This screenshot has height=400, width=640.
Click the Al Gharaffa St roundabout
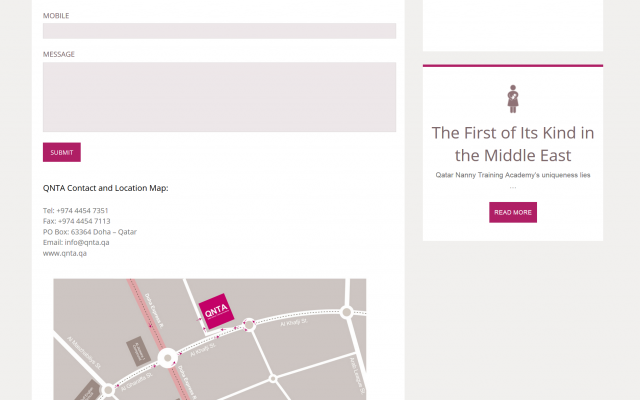[109, 389]
